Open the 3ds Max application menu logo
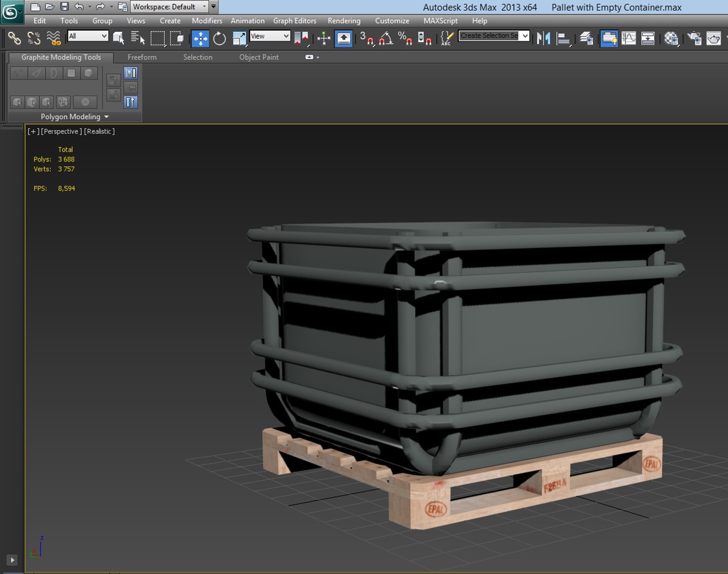728x574 pixels. (11, 12)
